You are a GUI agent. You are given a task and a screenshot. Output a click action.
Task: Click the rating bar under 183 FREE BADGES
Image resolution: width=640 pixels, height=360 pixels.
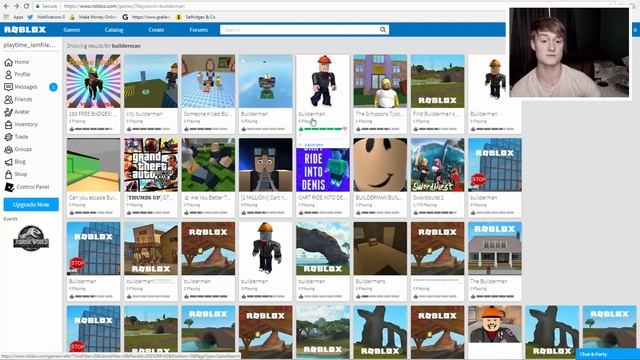[x=94, y=129]
